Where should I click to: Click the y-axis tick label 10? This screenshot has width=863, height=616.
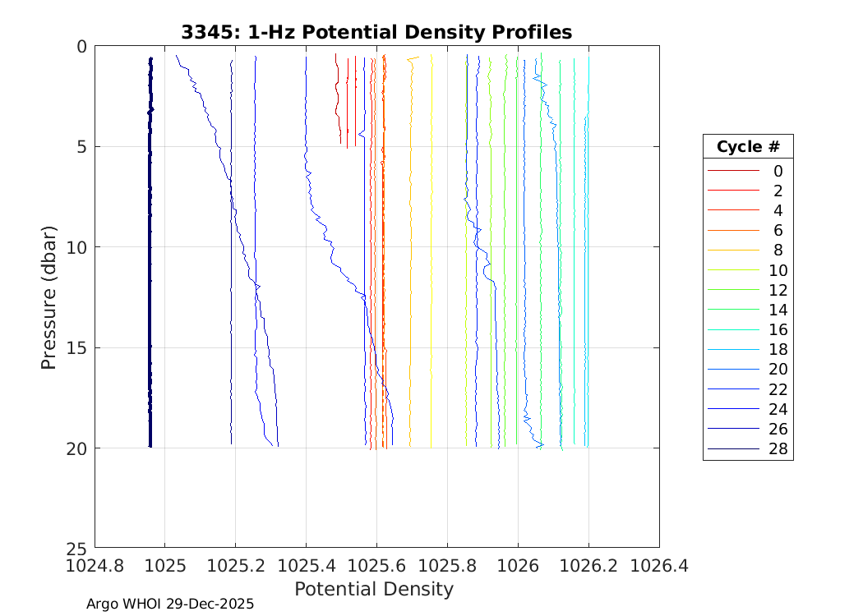click(x=76, y=247)
